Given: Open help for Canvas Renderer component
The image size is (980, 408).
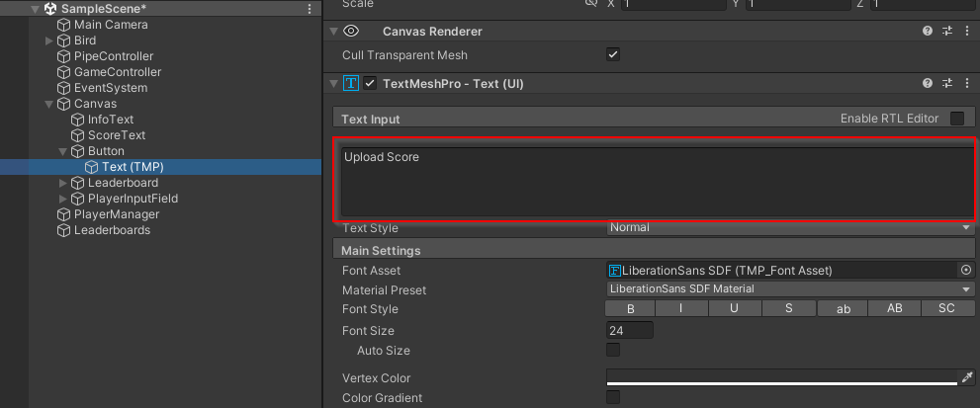Looking at the screenshot, I should (927, 32).
